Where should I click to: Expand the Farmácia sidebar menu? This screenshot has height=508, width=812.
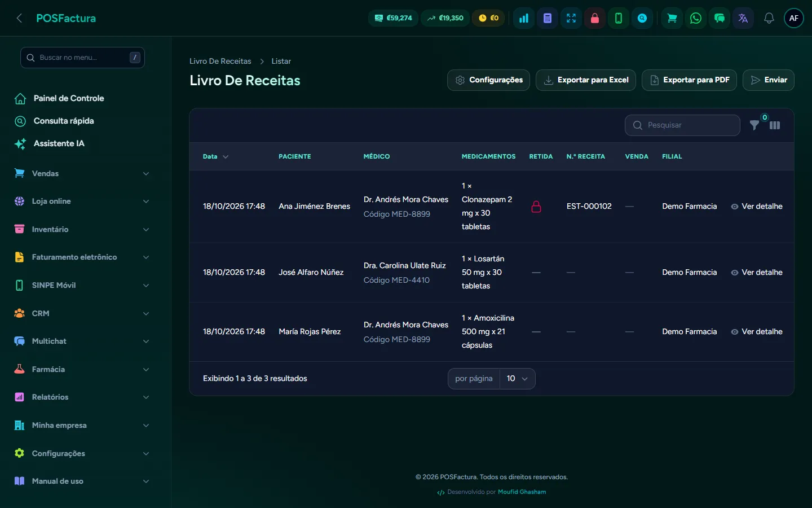pyautogui.click(x=82, y=369)
